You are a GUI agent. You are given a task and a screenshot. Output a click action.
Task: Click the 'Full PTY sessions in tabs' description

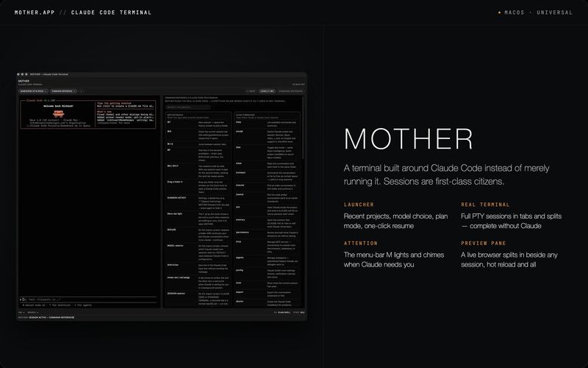tap(511, 221)
